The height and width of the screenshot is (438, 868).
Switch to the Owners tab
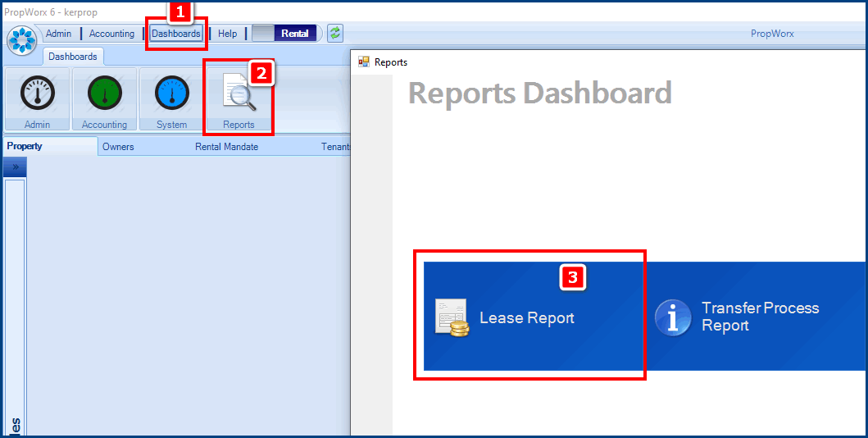[x=118, y=147]
